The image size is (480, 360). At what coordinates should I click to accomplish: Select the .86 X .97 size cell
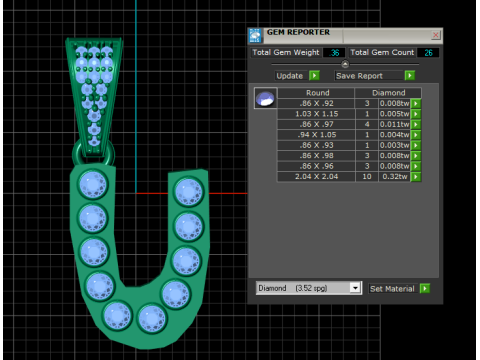point(316,124)
